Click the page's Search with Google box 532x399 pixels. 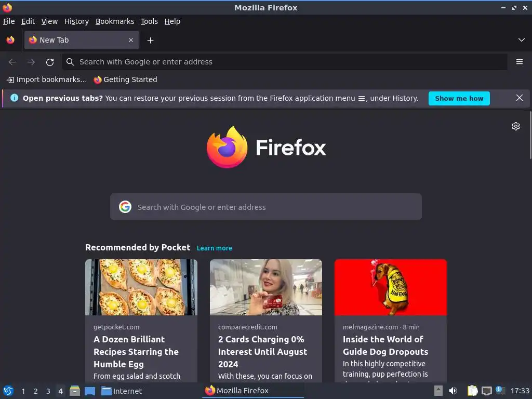coord(266,207)
